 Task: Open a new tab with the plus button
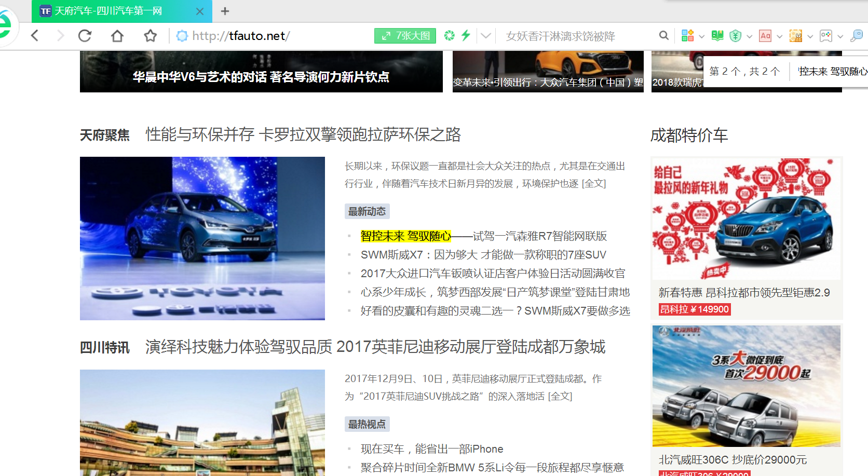click(x=225, y=11)
